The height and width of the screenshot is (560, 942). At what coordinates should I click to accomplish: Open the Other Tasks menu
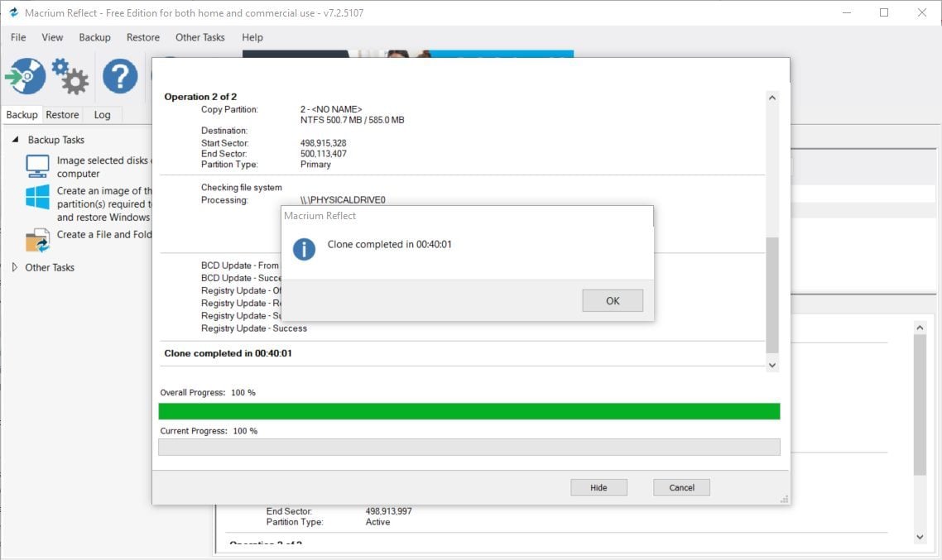pyautogui.click(x=200, y=37)
